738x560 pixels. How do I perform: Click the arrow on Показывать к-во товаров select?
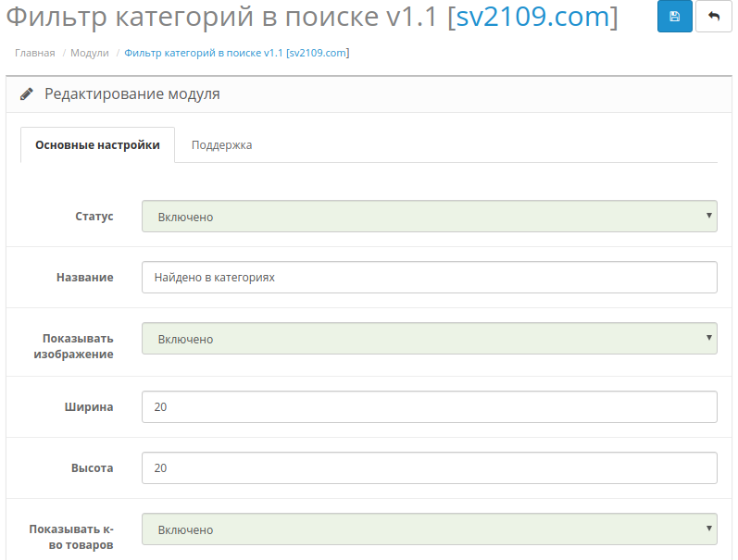coord(708,528)
